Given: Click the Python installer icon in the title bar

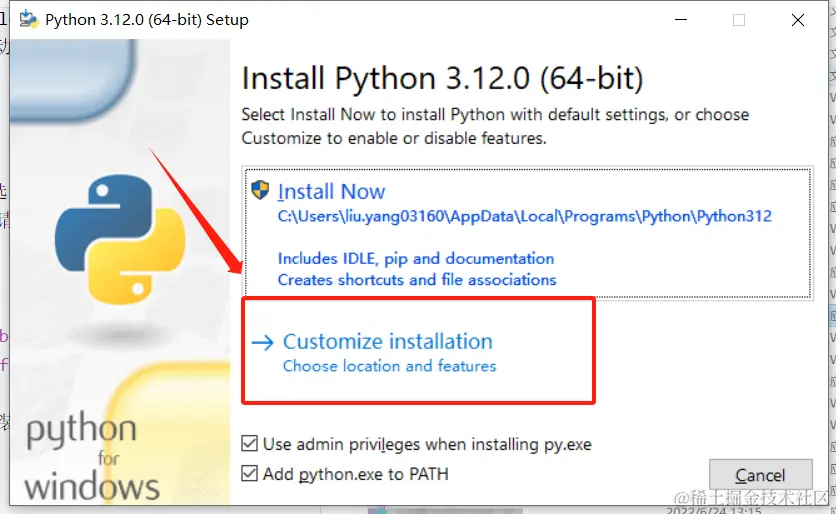Looking at the screenshot, I should point(29,19).
